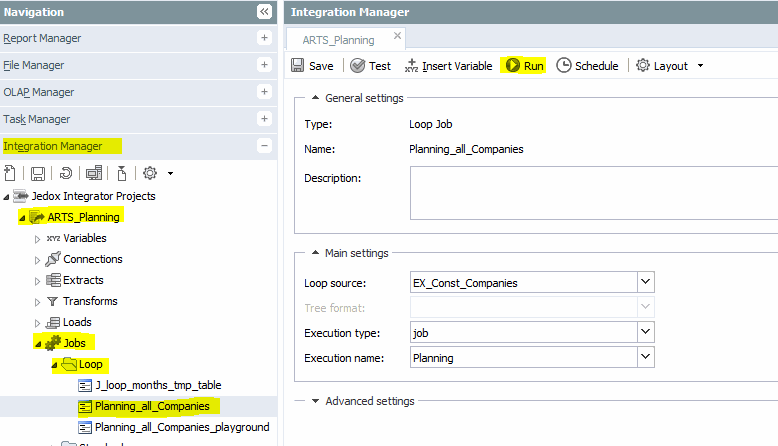Screen dimensions: 778x446
Task: Expand OLAP Manager with its plus button
Action: (264, 92)
